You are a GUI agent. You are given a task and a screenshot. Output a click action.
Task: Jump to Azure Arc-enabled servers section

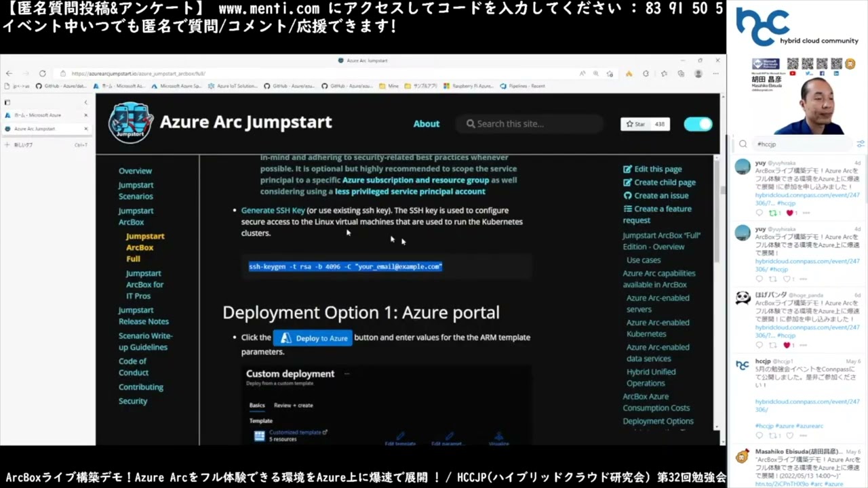pos(658,304)
